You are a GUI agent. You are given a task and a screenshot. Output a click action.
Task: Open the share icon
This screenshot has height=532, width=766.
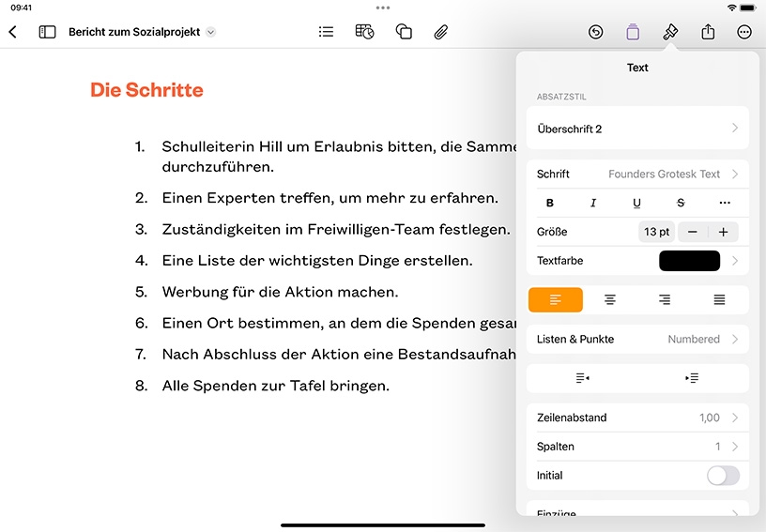coord(708,32)
